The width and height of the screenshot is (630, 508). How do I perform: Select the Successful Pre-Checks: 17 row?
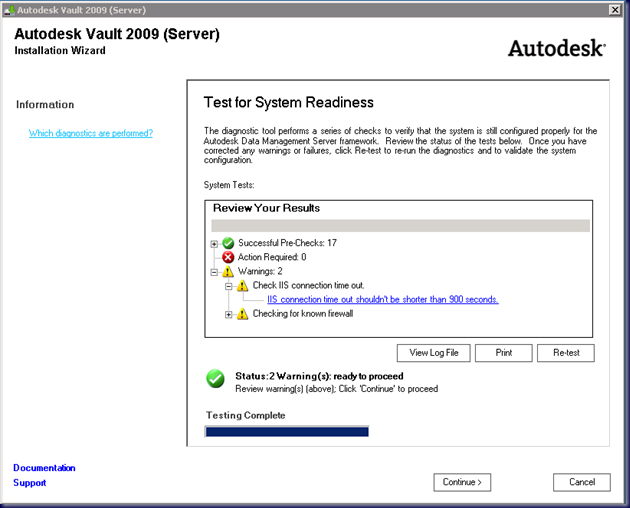click(x=287, y=243)
